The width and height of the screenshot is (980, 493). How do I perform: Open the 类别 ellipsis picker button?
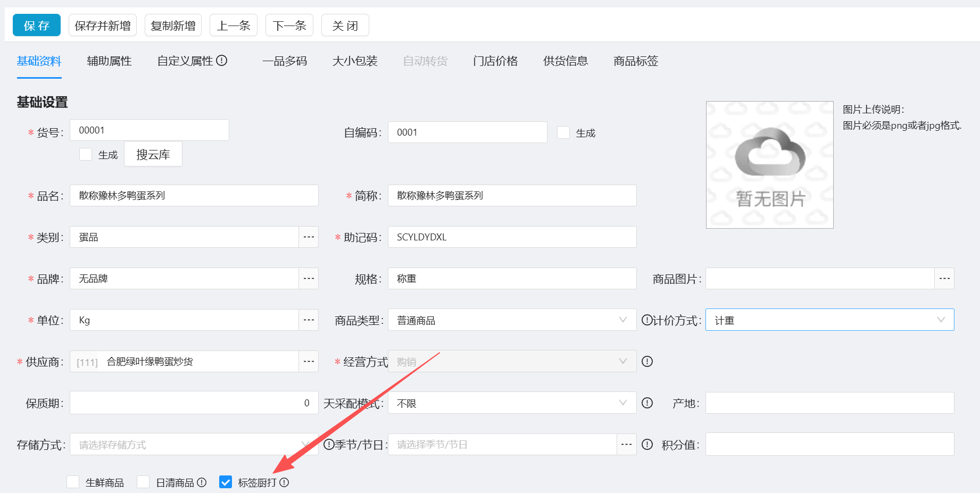coord(309,237)
